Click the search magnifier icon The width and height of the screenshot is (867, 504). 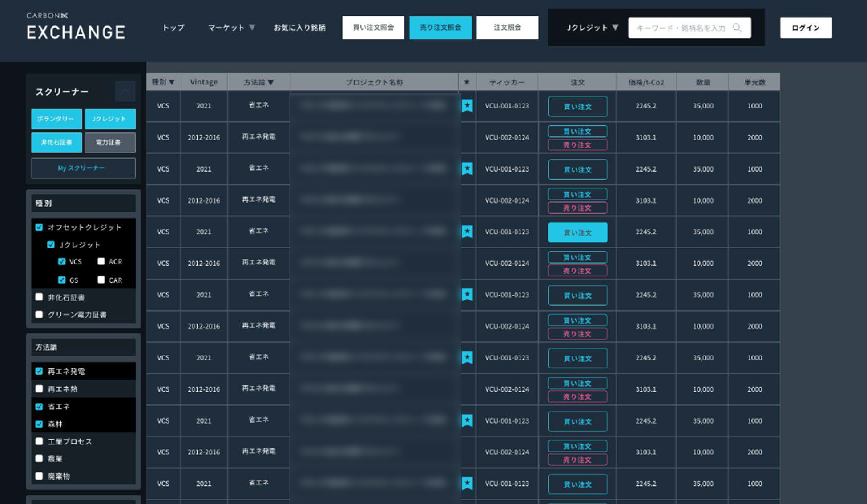coord(737,28)
